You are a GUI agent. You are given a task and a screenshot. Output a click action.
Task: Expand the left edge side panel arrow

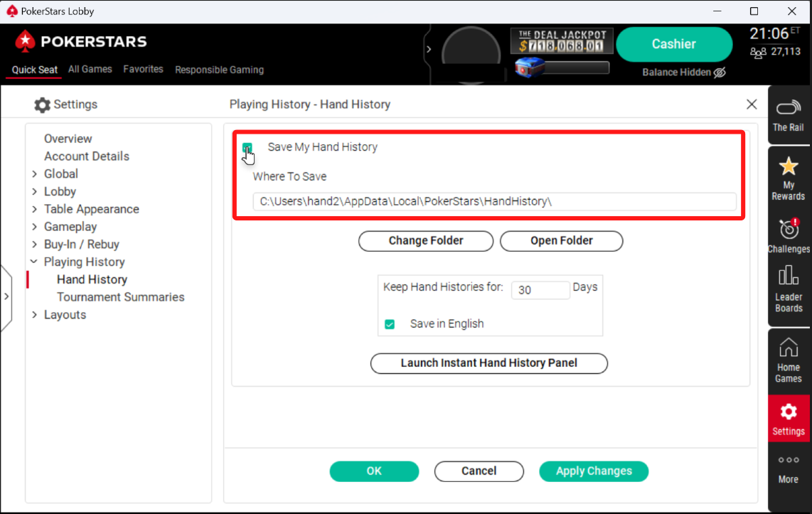pyautogui.click(x=6, y=296)
